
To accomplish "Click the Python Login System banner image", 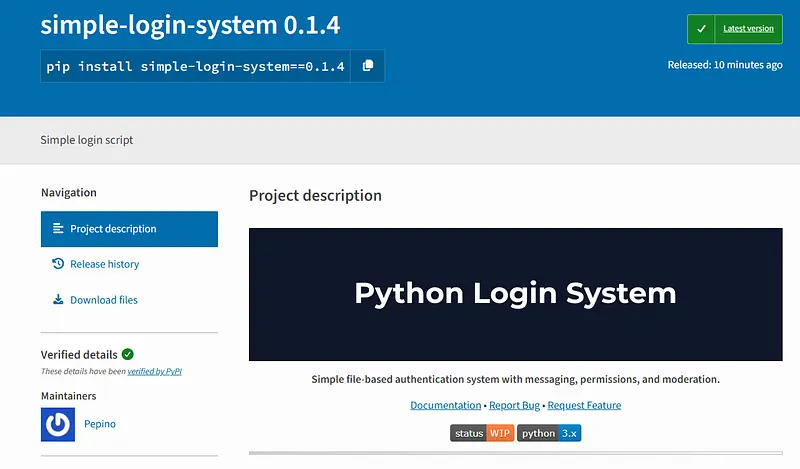I will (515, 294).
